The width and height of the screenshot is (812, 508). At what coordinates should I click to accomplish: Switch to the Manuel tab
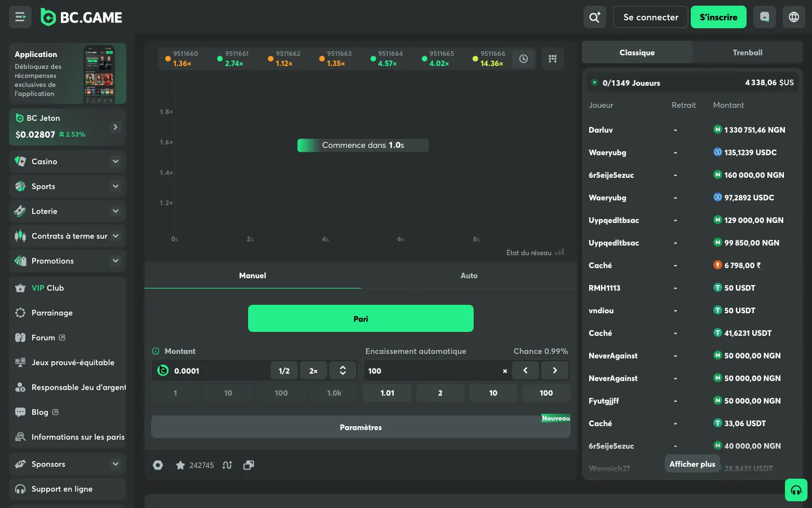point(253,275)
